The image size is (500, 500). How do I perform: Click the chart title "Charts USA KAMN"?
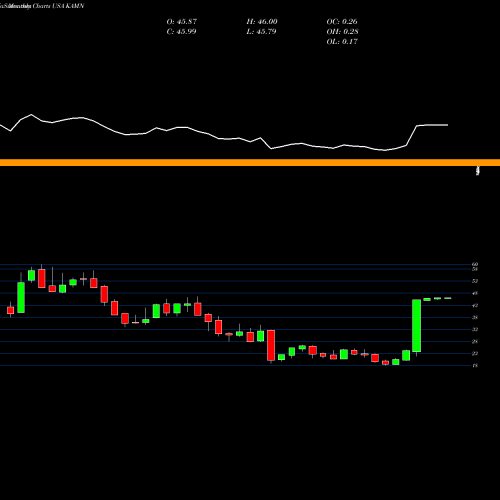point(58,6)
